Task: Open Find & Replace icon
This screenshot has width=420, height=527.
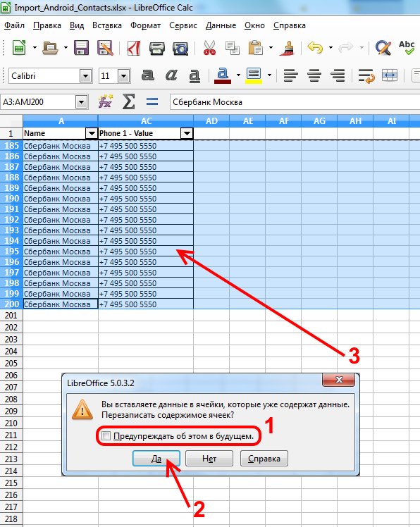Action: coord(383,48)
